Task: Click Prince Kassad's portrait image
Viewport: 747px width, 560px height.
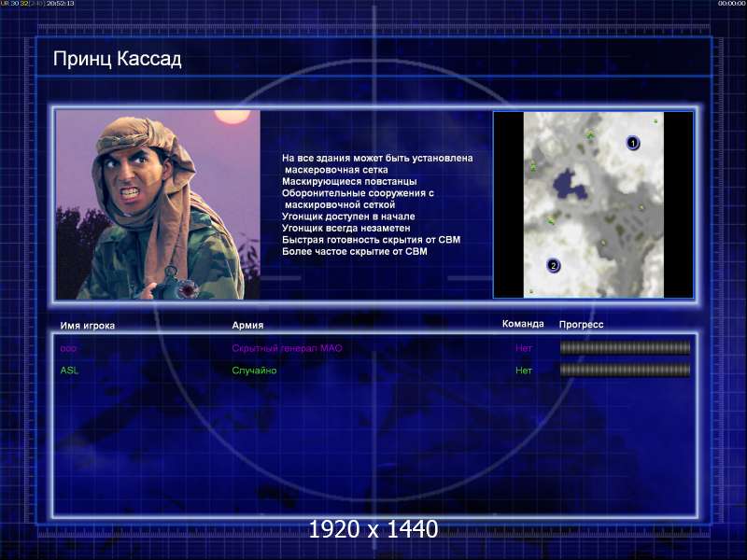Action: (158, 204)
